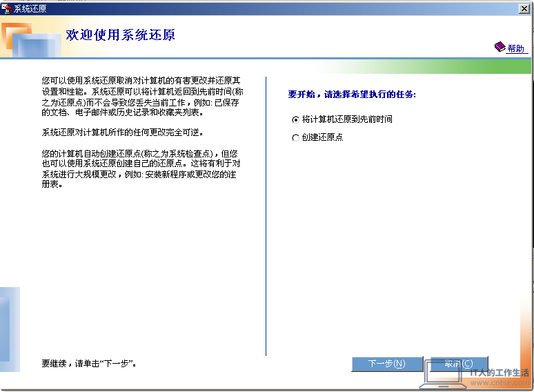Click the 要开始，请选择希望执行的任务 label
Image resolution: width=534 pixels, height=392 pixels.
point(352,95)
